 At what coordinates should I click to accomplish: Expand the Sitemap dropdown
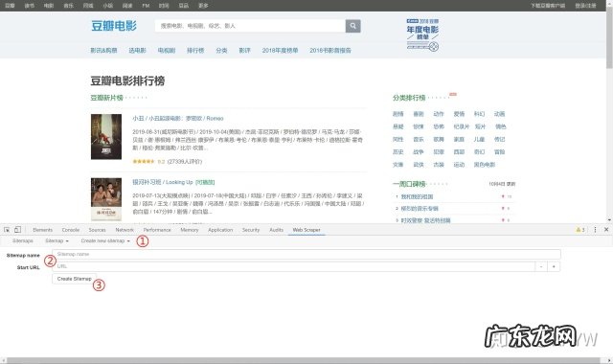[57, 240]
